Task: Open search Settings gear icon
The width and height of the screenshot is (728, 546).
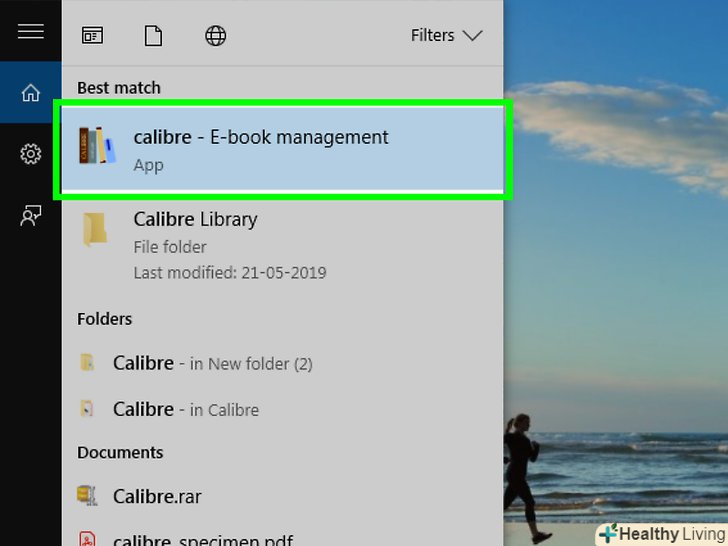Action: [31, 154]
